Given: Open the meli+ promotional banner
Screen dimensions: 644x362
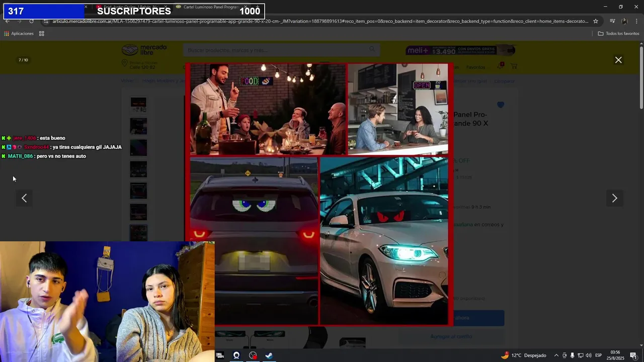Looking at the screenshot, I should point(460,50).
